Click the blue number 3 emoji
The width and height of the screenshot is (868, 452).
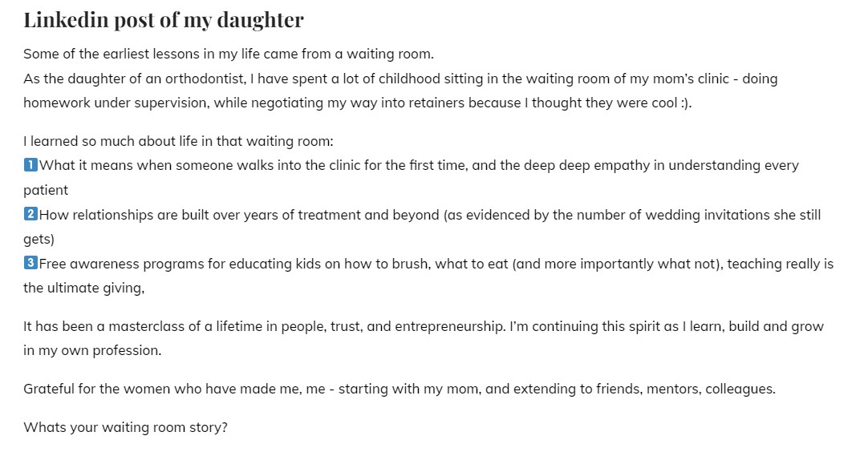tap(30, 264)
